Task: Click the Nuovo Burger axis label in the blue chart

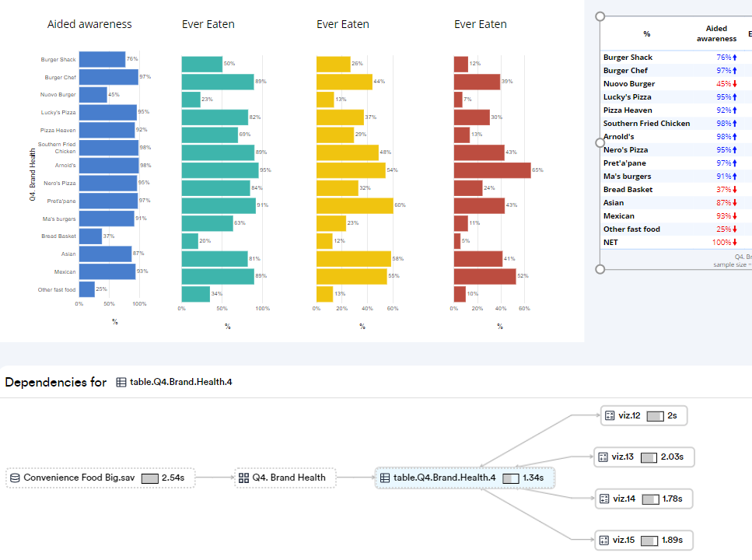Action: [x=58, y=95]
